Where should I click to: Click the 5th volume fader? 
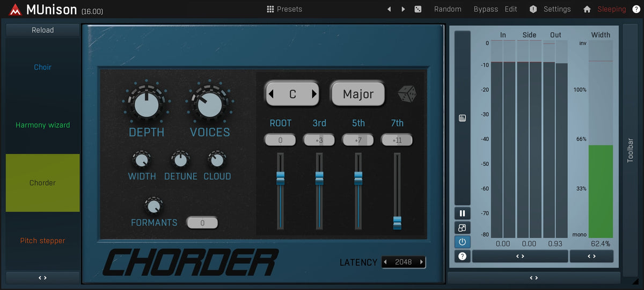click(358, 178)
